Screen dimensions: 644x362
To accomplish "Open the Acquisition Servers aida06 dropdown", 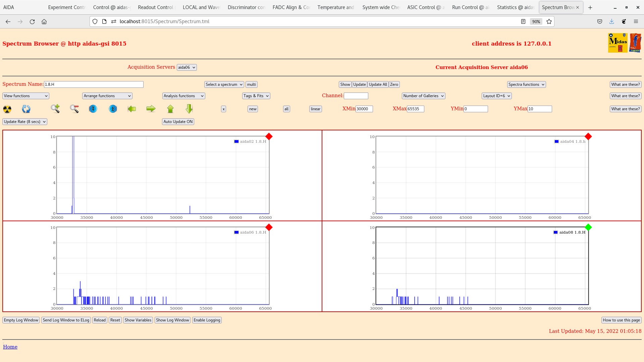I will [186, 67].
